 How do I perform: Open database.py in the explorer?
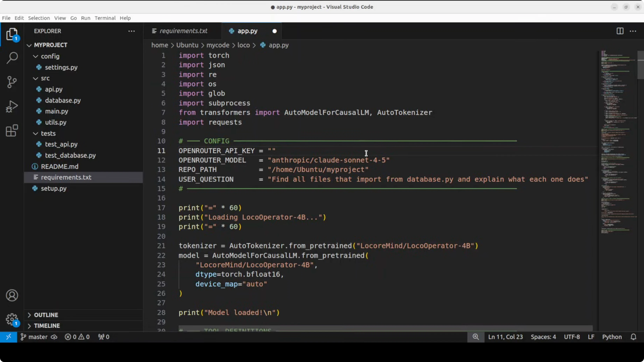(x=63, y=100)
